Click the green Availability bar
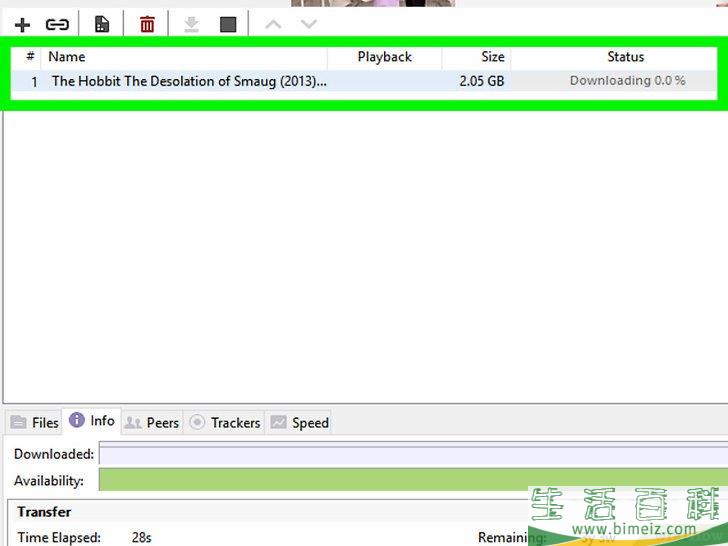Screen dimensions: 728x546 coord(413,480)
